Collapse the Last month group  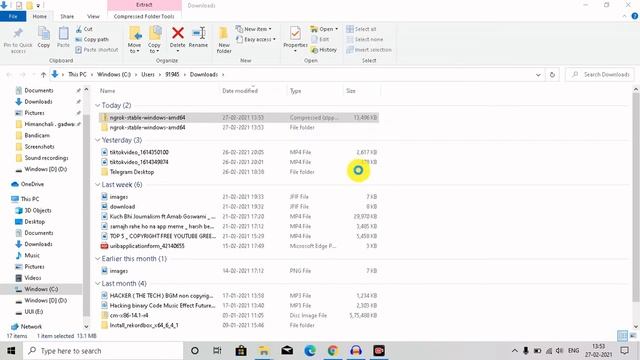(98, 283)
